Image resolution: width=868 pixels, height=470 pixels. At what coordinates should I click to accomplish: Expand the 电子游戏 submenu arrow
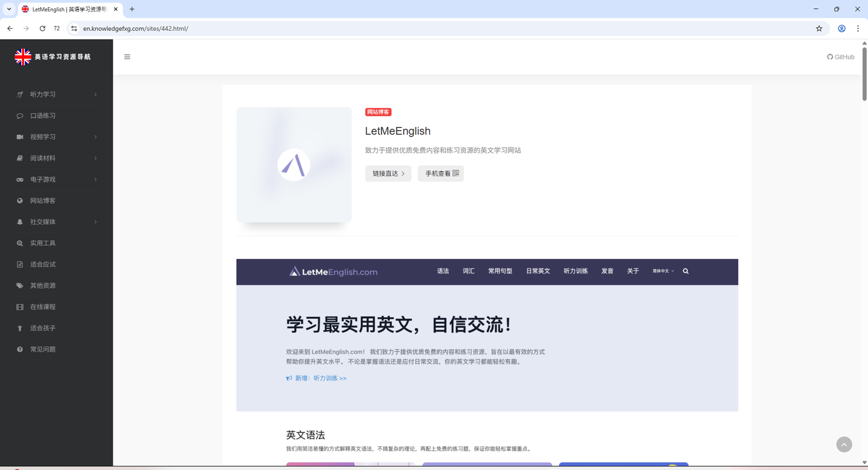tap(95, 180)
